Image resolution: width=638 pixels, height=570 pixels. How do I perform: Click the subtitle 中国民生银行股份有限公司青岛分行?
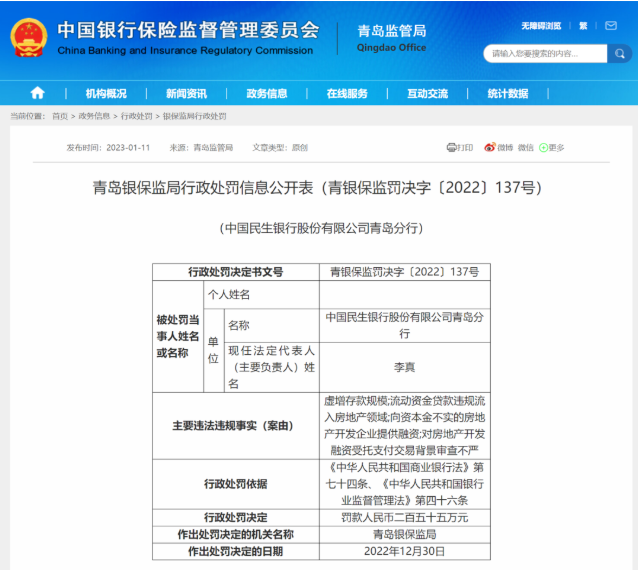[321, 228]
